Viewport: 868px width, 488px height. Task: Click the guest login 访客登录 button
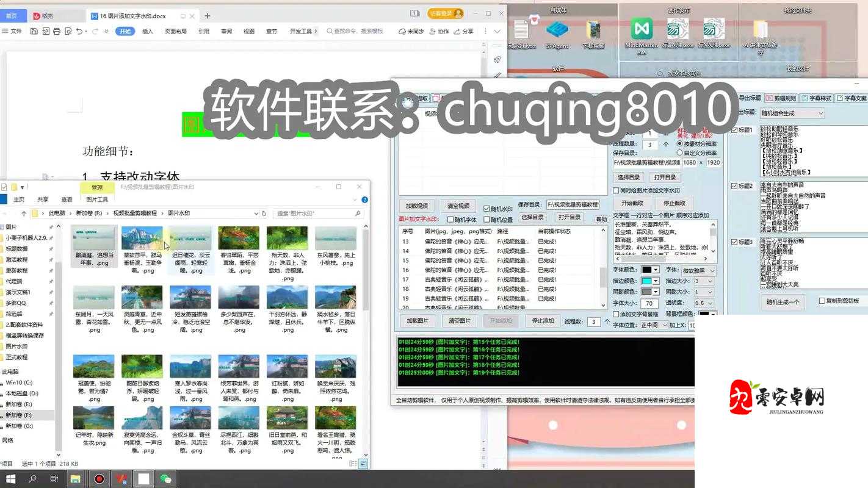(x=446, y=13)
